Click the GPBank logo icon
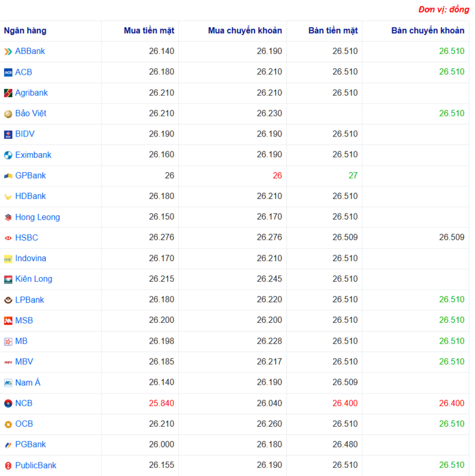475x476 pixels. pos(8,176)
